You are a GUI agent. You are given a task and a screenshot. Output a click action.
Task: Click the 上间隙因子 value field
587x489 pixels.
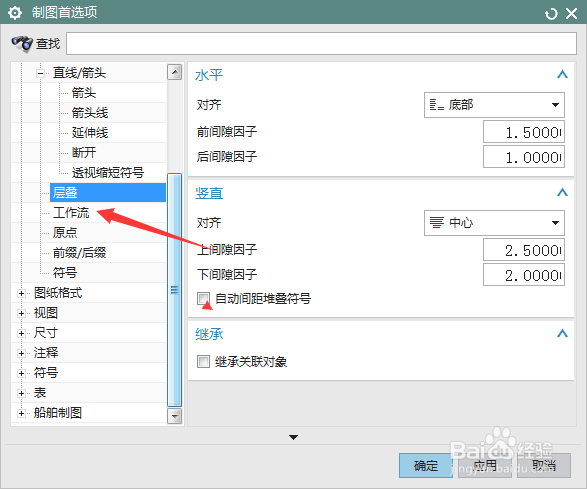click(x=524, y=250)
